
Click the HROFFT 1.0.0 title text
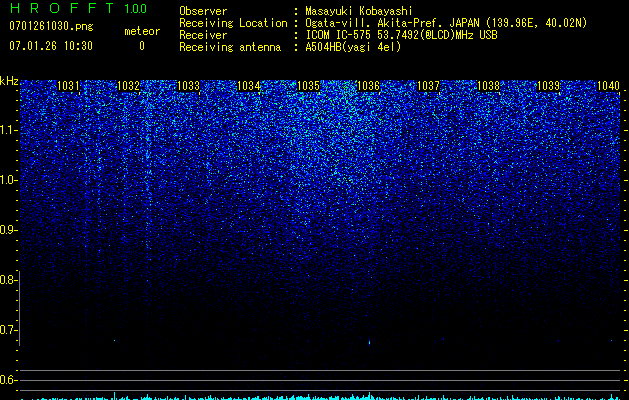click(x=79, y=8)
